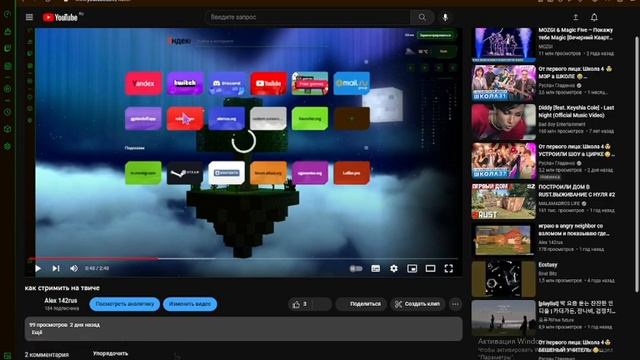Open the three-dot more actions menu
The width and height of the screenshot is (640, 360).
[455, 304]
